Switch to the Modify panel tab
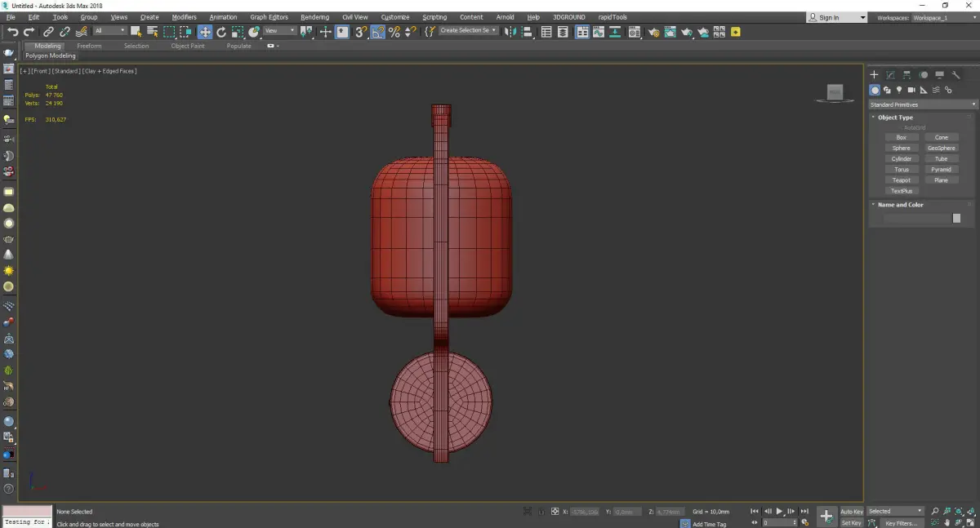980x528 pixels. point(890,75)
